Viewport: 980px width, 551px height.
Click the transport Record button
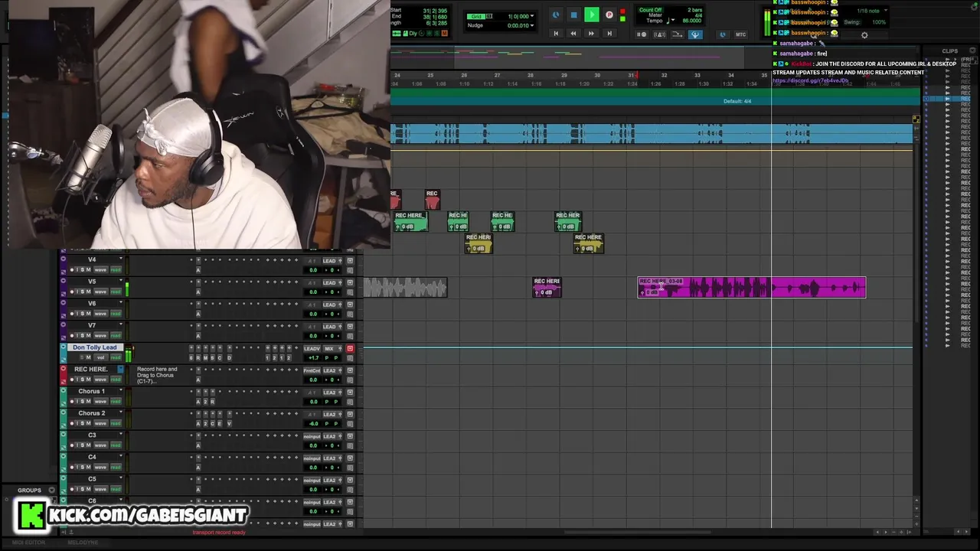(x=609, y=15)
